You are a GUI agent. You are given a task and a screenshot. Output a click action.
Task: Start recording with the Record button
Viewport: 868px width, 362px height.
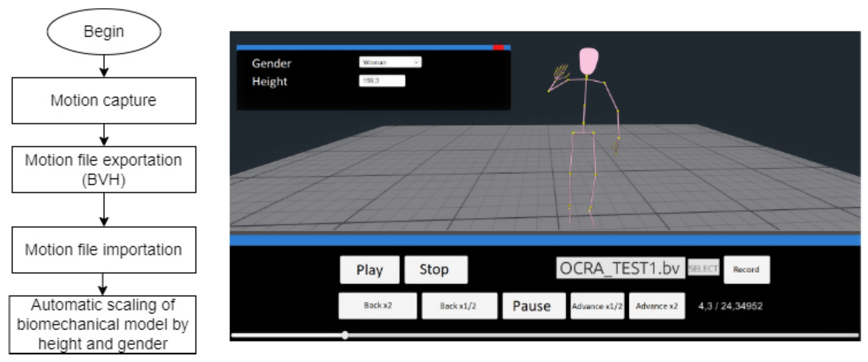click(x=746, y=269)
